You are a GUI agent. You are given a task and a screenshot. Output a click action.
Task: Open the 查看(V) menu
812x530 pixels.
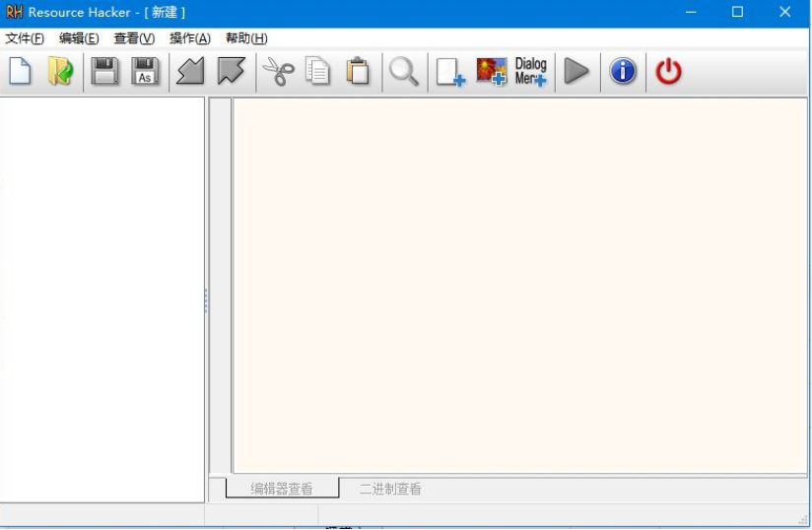point(134,38)
